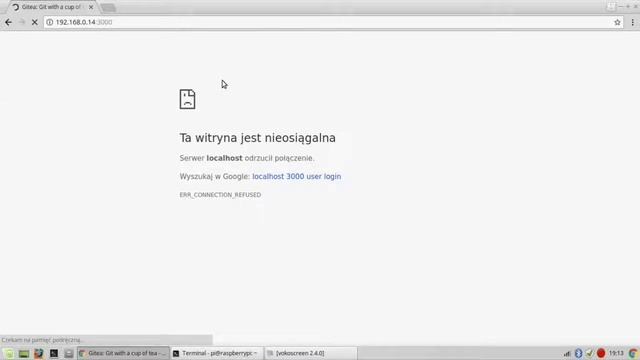Open the 'localhost 3000 user login' Google link

[296, 176]
